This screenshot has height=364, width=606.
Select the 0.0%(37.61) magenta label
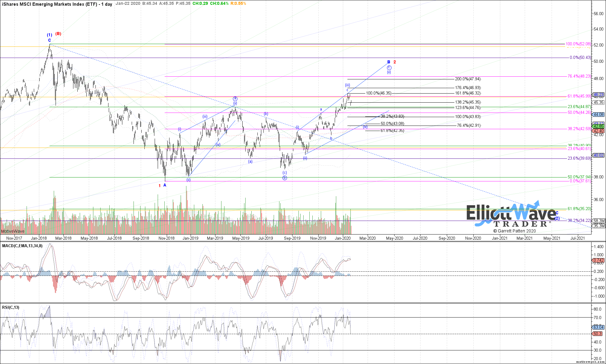[x=580, y=181]
